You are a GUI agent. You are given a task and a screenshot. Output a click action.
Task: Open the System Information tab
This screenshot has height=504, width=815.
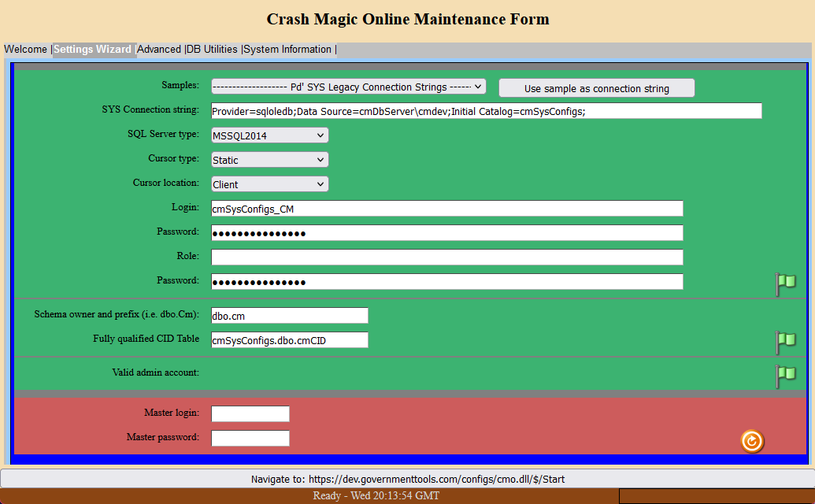click(287, 50)
